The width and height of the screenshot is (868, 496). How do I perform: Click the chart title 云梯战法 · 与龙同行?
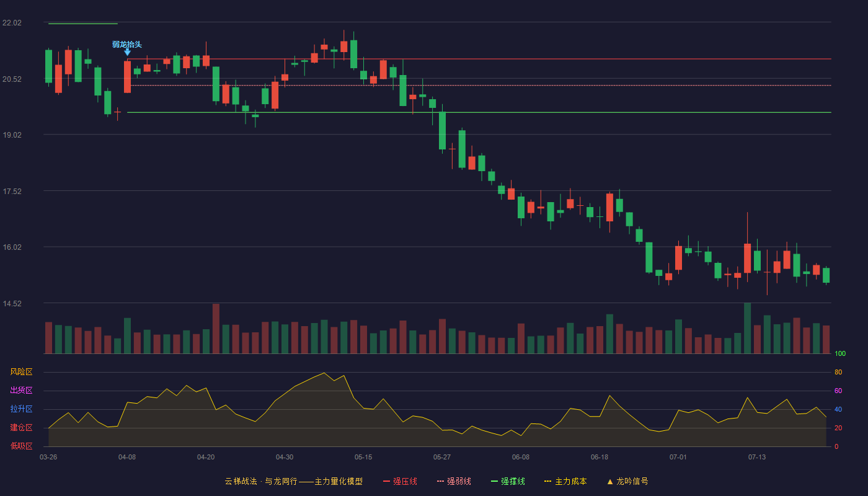click(x=260, y=481)
